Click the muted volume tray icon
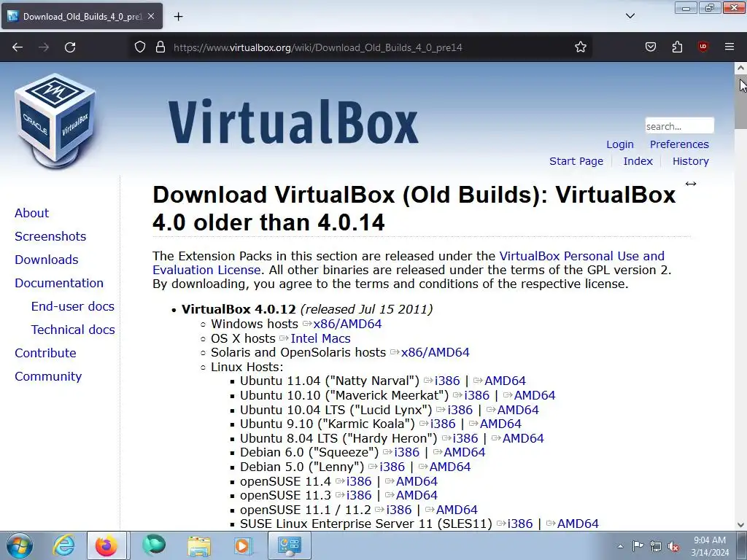The height and width of the screenshot is (560, 747). click(673, 546)
